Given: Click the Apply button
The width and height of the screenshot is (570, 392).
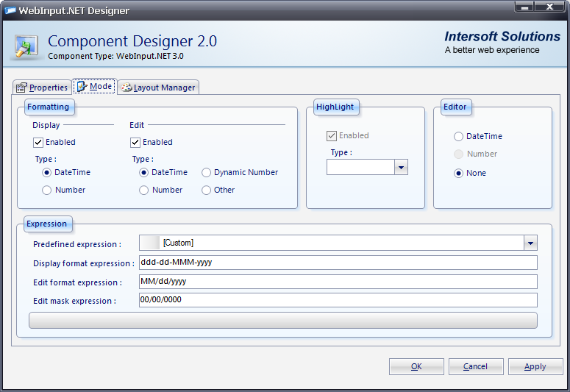Looking at the screenshot, I should click(x=535, y=366).
